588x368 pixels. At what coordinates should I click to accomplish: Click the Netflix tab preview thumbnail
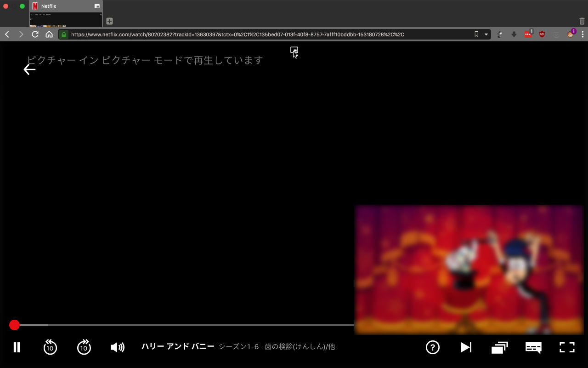click(x=66, y=20)
